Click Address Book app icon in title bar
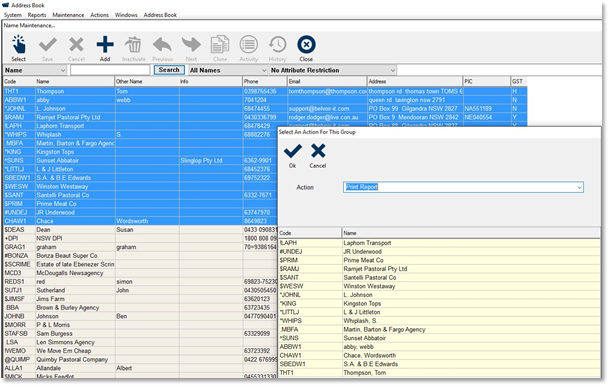Image resolution: width=609 pixels, height=386 pixels. pos(5,5)
